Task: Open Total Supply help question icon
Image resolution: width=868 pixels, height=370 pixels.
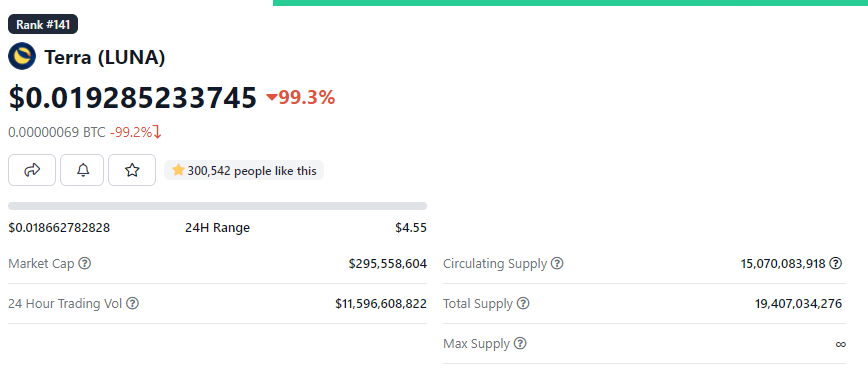Action: click(523, 304)
